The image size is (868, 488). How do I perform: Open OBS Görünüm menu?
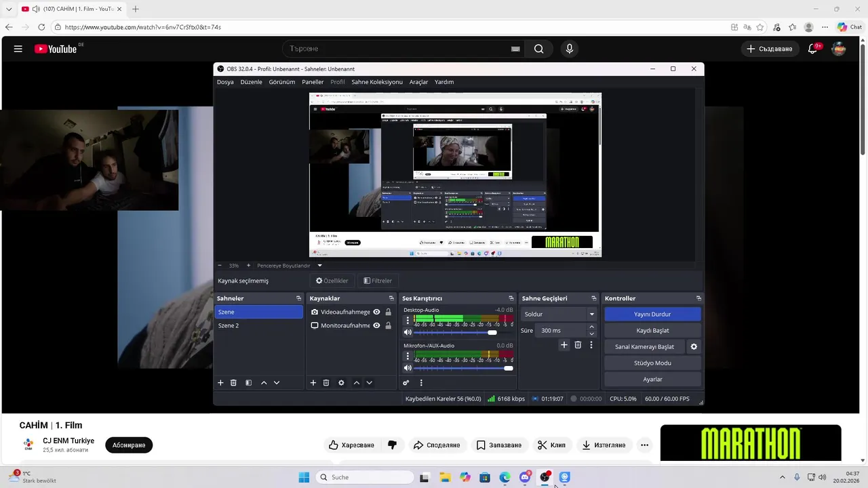click(x=282, y=82)
